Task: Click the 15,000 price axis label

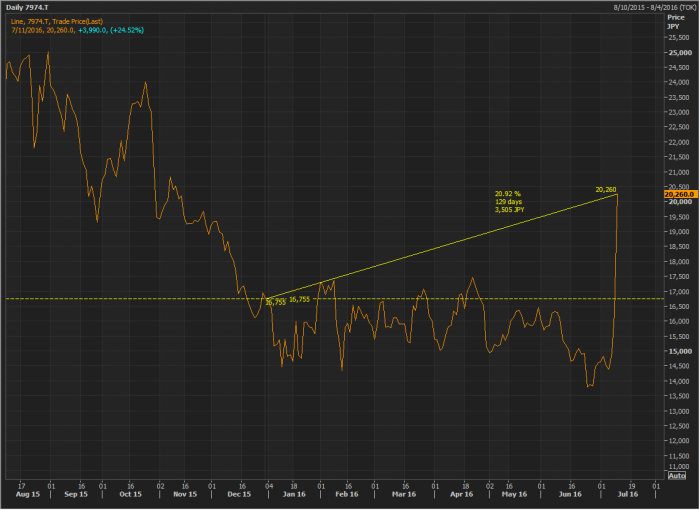Action: point(679,351)
